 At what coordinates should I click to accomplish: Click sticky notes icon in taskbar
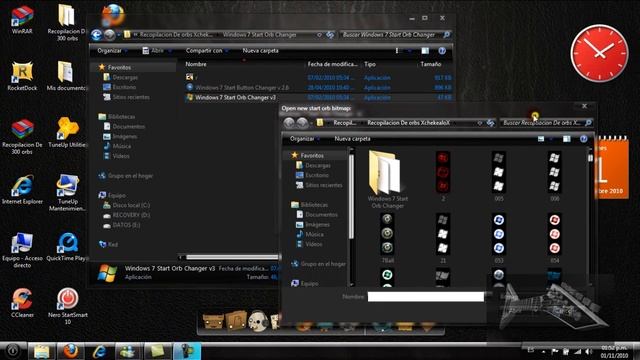(x=158, y=351)
